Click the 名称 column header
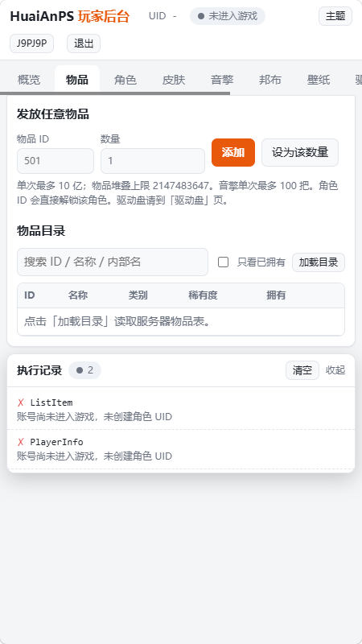Screen dimensions: 362x644 (78, 295)
